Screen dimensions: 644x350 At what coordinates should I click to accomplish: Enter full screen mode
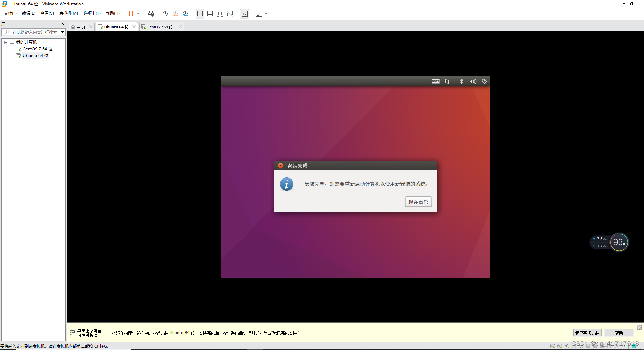(x=220, y=14)
